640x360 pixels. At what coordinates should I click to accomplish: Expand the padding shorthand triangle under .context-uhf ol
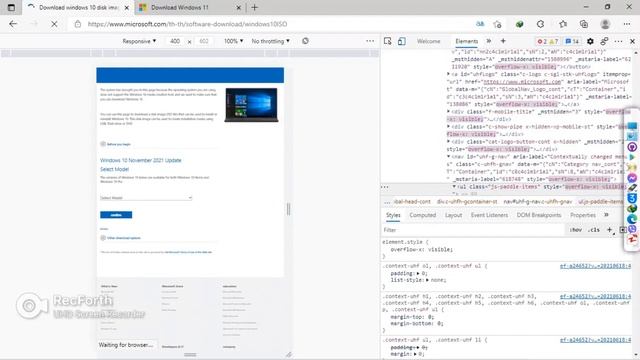click(418, 273)
